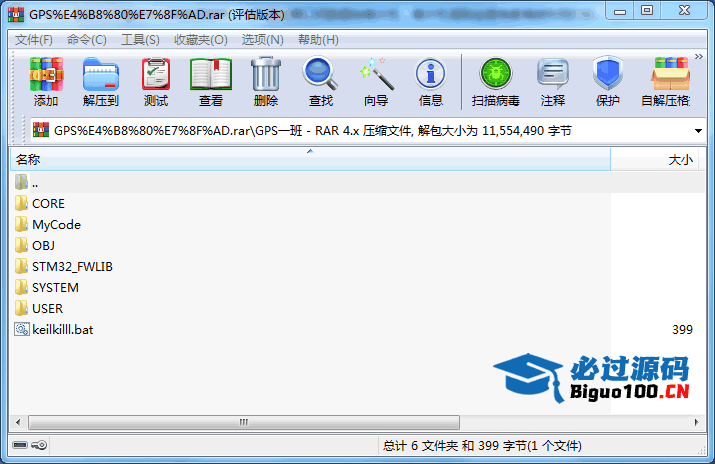Click the horizontal scrollbar thumb
This screenshot has height=464, width=715.
point(244,423)
